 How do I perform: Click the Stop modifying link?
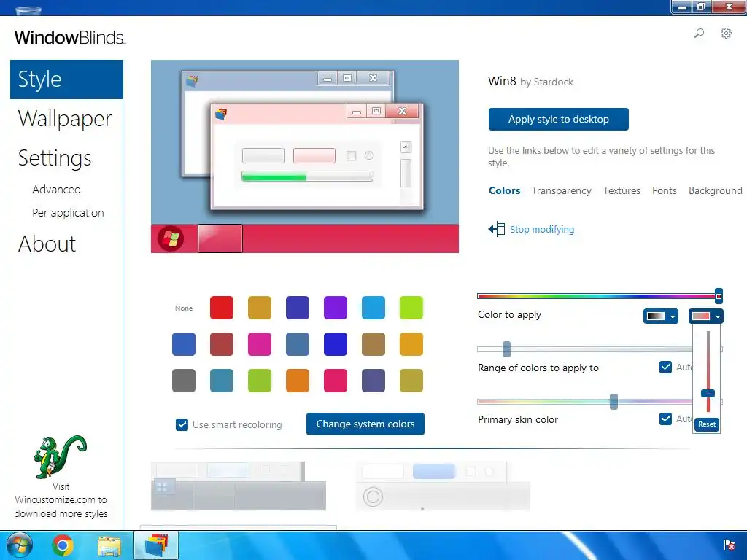pyautogui.click(x=542, y=230)
